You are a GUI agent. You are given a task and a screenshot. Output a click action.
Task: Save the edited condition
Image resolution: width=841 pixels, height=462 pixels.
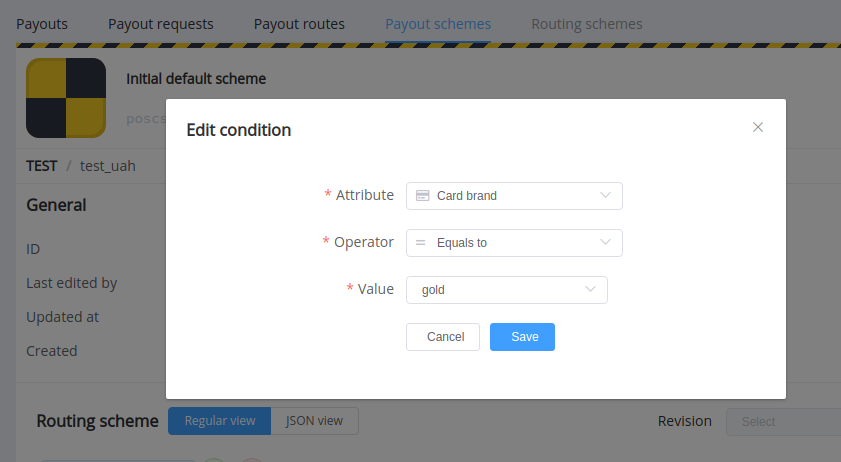[522, 337]
